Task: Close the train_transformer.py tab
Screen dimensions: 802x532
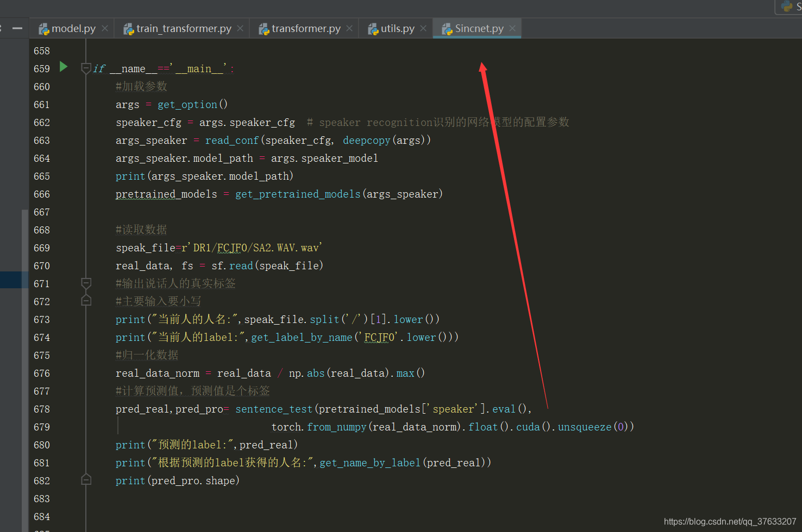Action: click(240, 28)
